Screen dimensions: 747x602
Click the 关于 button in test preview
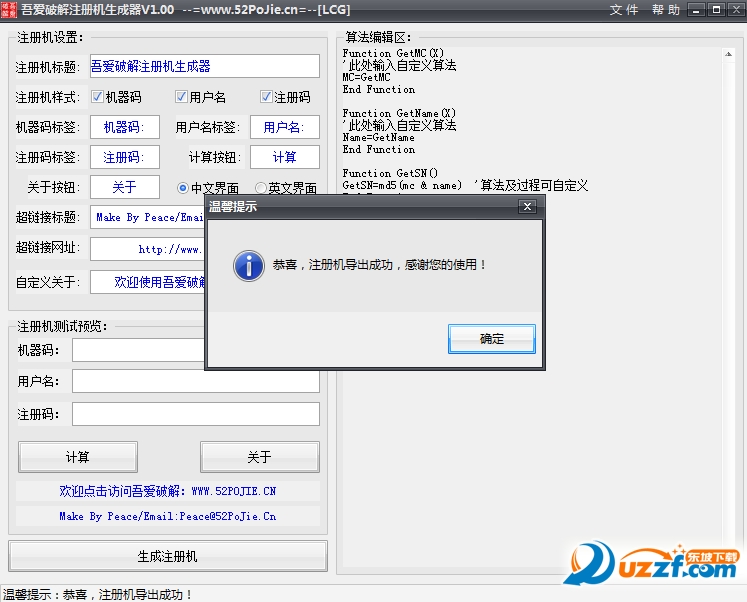259,457
